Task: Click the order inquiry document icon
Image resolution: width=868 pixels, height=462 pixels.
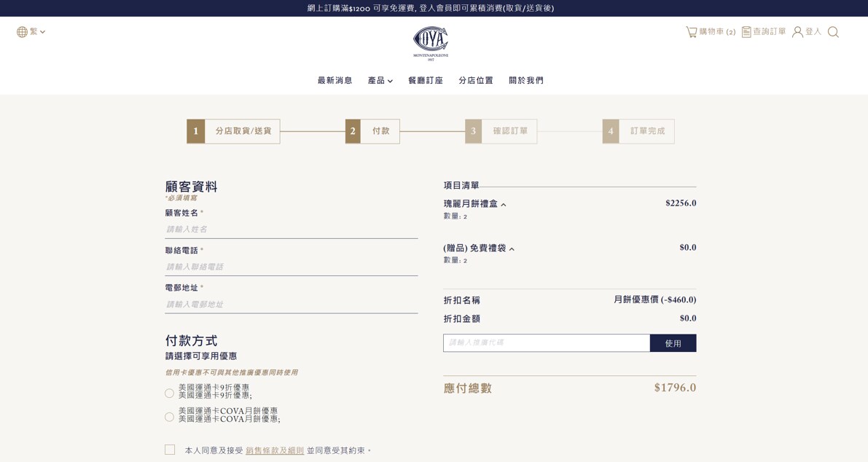Action: click(x=746, y=32)
